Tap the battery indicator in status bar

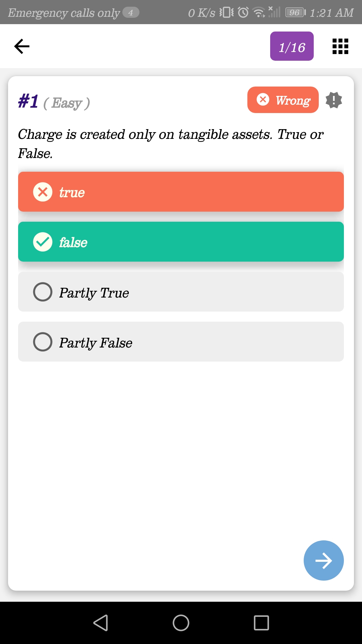pos(295,13)
